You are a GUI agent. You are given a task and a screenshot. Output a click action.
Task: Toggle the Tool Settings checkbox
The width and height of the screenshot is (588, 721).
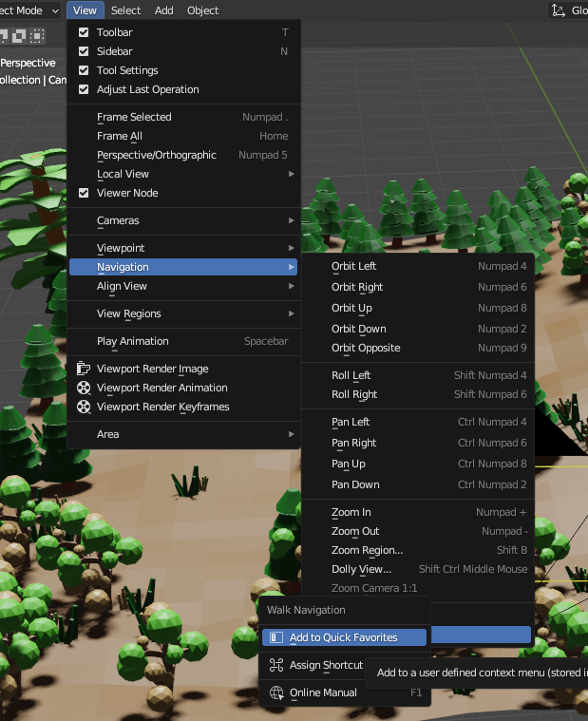[x=84, y=70]
